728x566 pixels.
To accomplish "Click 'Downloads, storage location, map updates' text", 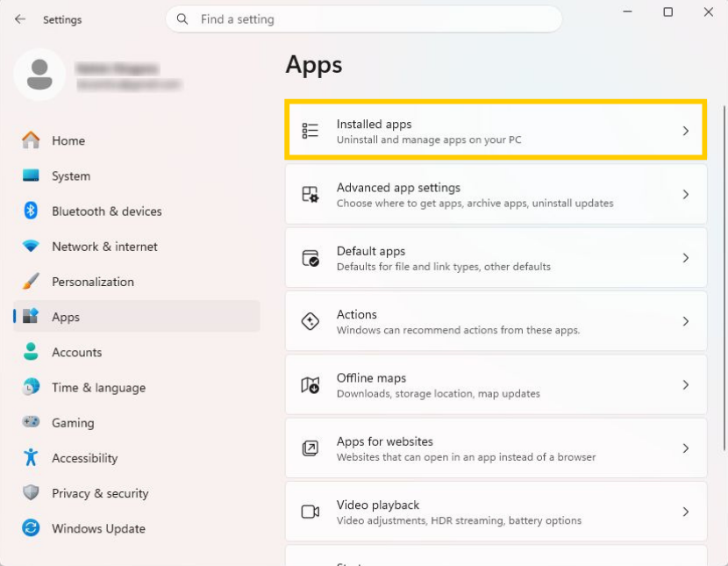I will [438, 394].
